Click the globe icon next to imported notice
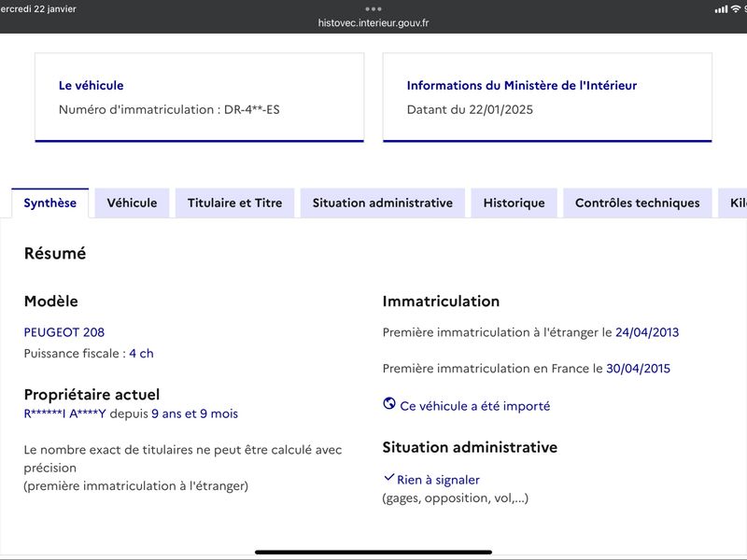Screen dimensions: 747x560 pos(389,403)
